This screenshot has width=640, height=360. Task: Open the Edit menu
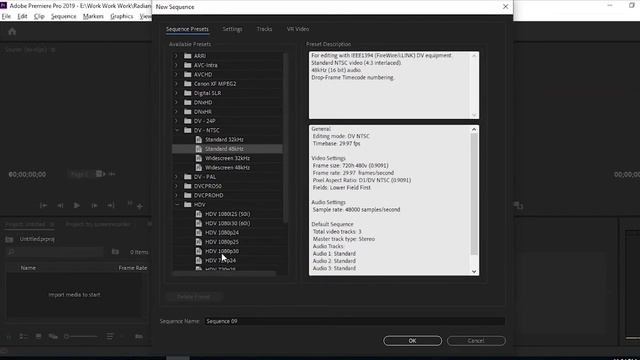tap(22, 16)
